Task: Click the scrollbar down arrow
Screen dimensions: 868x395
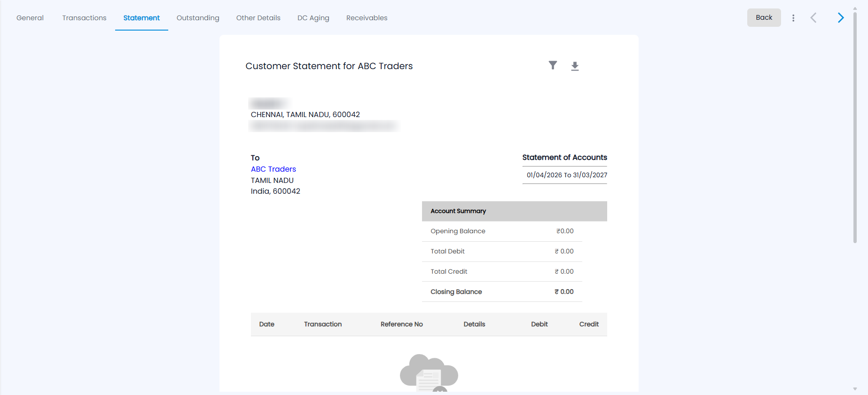Action: click(x=855, y=389)
